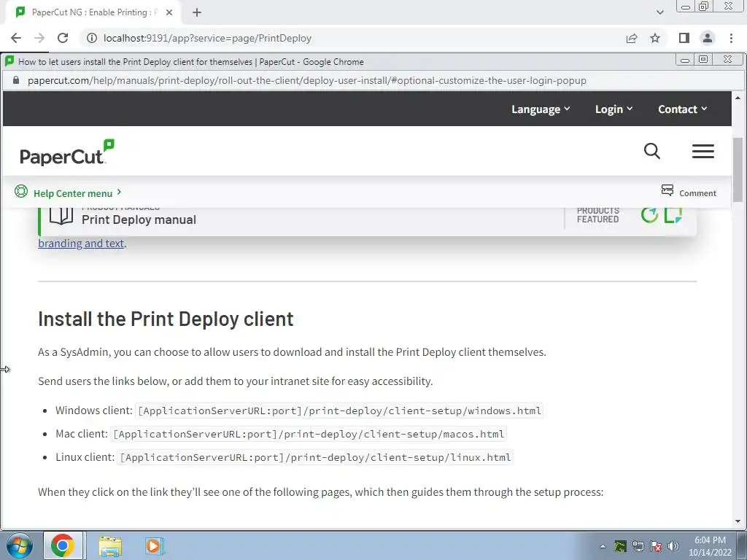The width and height of the screenshot is (747, 560).
Task: Go forward in main Chrome window
Action: [39, 38]
